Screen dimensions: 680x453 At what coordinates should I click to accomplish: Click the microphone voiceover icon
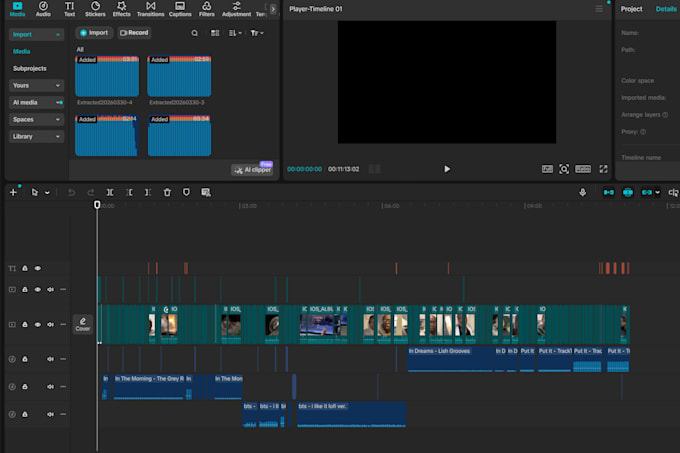[x=582, y=192]
